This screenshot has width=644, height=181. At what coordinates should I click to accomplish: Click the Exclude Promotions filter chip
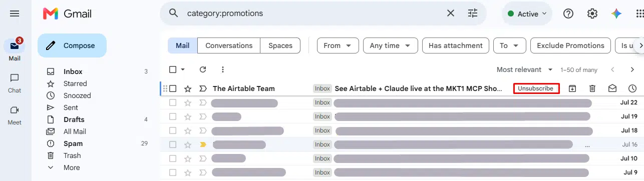(x=570, y=45)
